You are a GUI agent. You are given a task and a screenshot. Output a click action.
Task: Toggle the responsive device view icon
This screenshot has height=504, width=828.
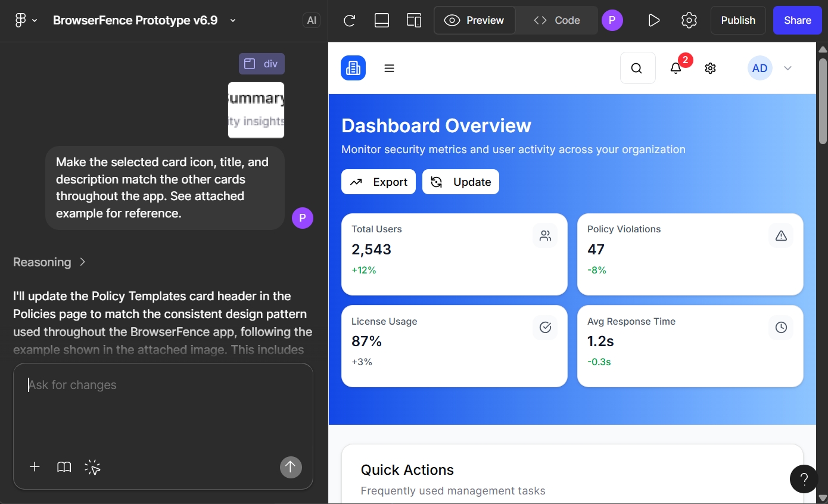click(414, 21)
